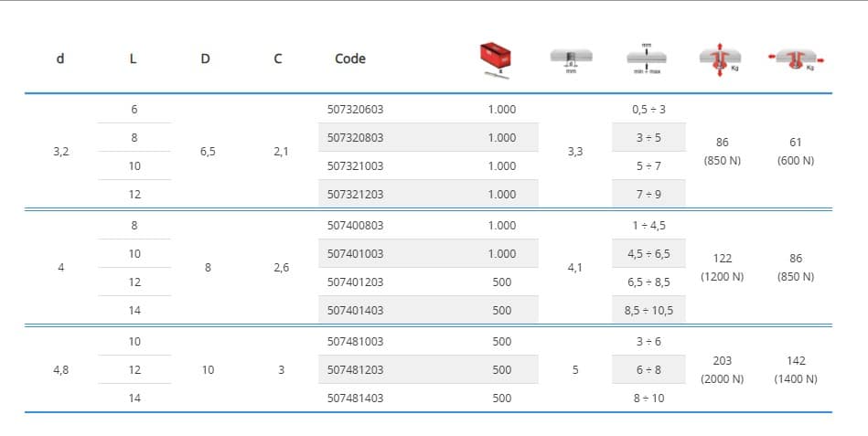The height and width of the screenshot is (436, 868).
Task: Click the 4,8 diameter cell
Action: click(x=60, y=370)
